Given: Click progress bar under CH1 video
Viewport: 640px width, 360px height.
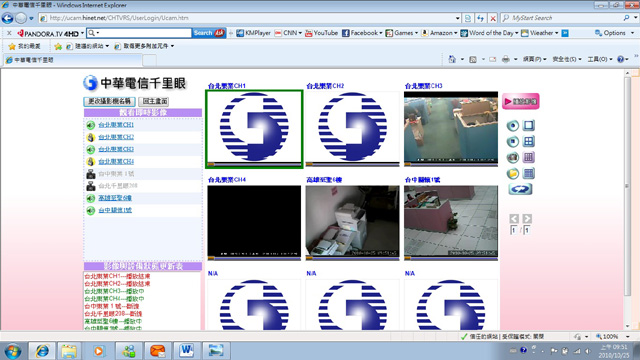Looking at the screenshot, I should (x=254, y=164).
